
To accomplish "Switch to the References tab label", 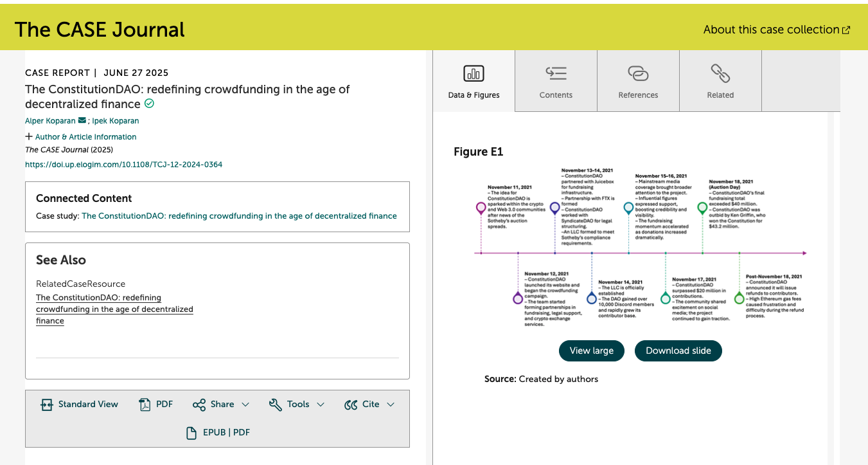I will pos(638,95).
